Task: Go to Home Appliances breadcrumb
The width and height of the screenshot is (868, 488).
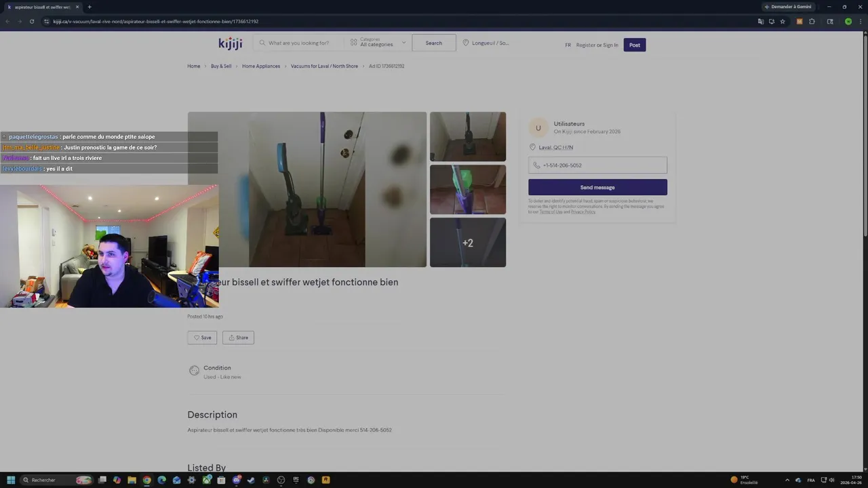Action: coord(261,66)
